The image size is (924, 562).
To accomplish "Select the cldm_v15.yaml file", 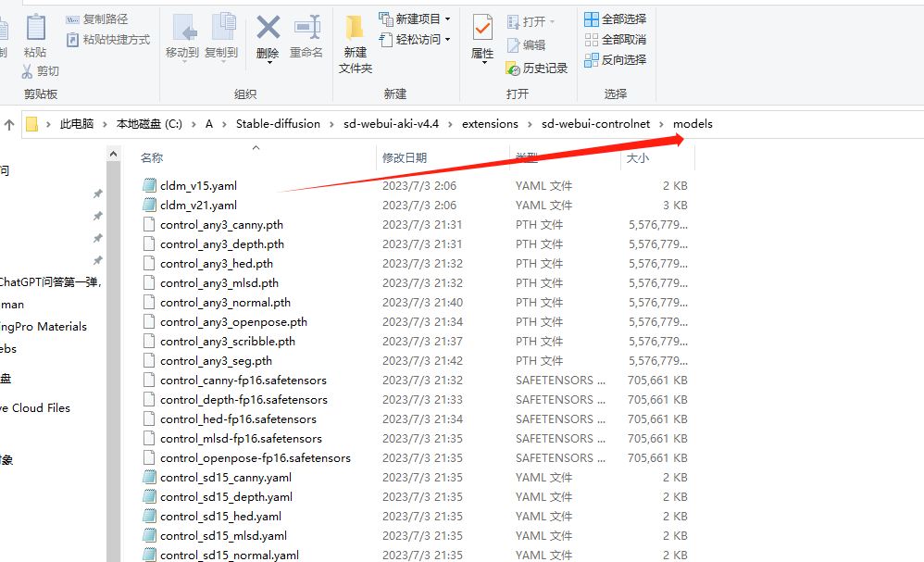I will pos(198,186).
